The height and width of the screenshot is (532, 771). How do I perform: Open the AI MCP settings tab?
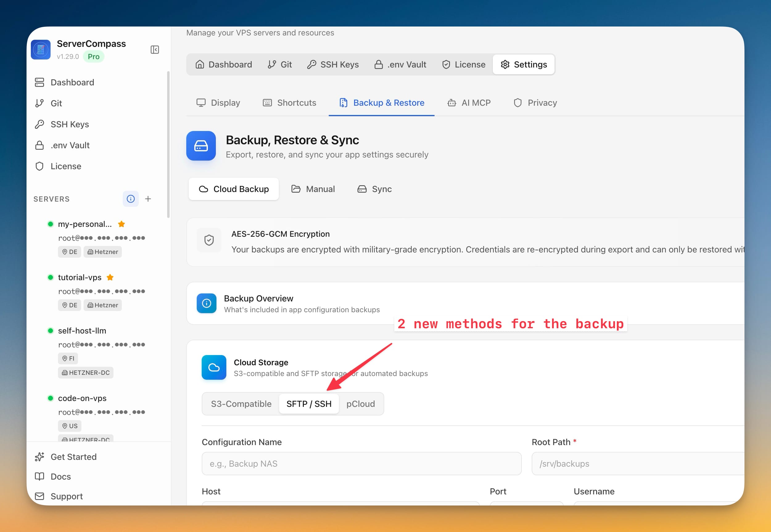(x=469, y=103)
